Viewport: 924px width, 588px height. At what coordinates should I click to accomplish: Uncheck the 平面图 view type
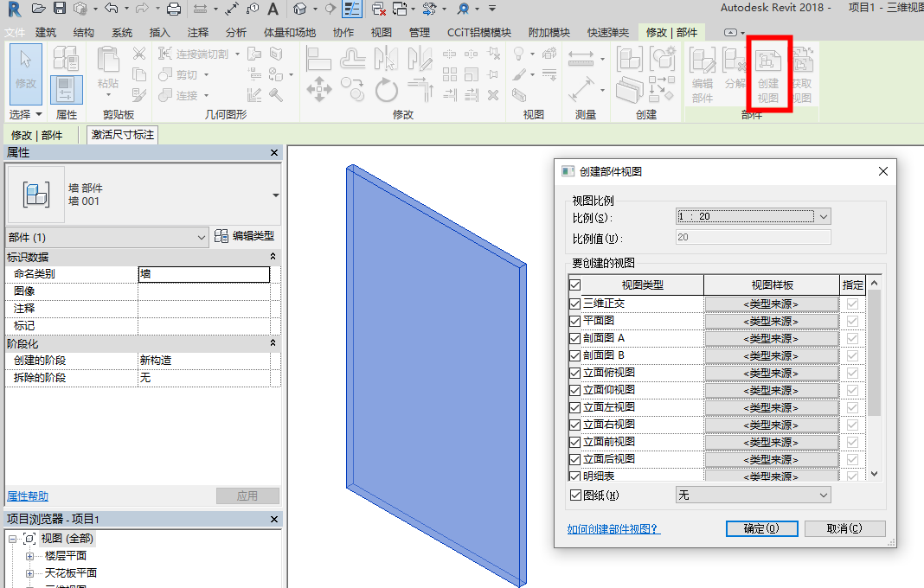click(575, 321)
